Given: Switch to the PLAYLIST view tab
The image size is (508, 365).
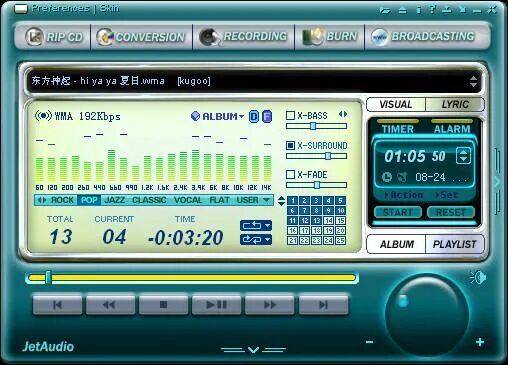Looking at the screenshot, I should [x=454, y=244].
